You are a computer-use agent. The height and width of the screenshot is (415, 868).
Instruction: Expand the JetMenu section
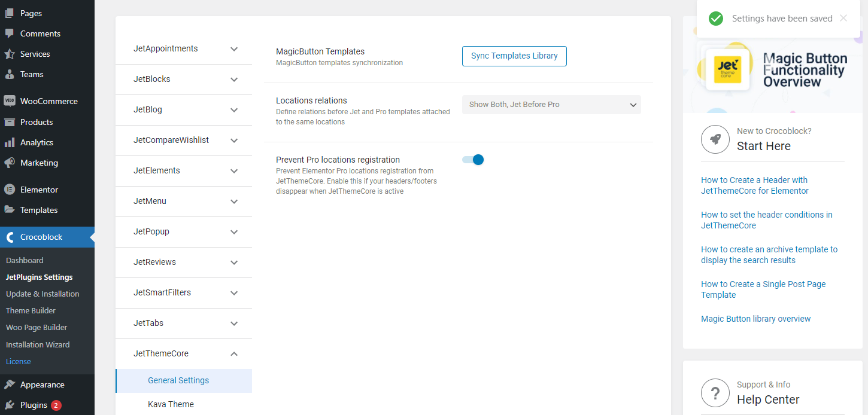click(x=184, y=202)
